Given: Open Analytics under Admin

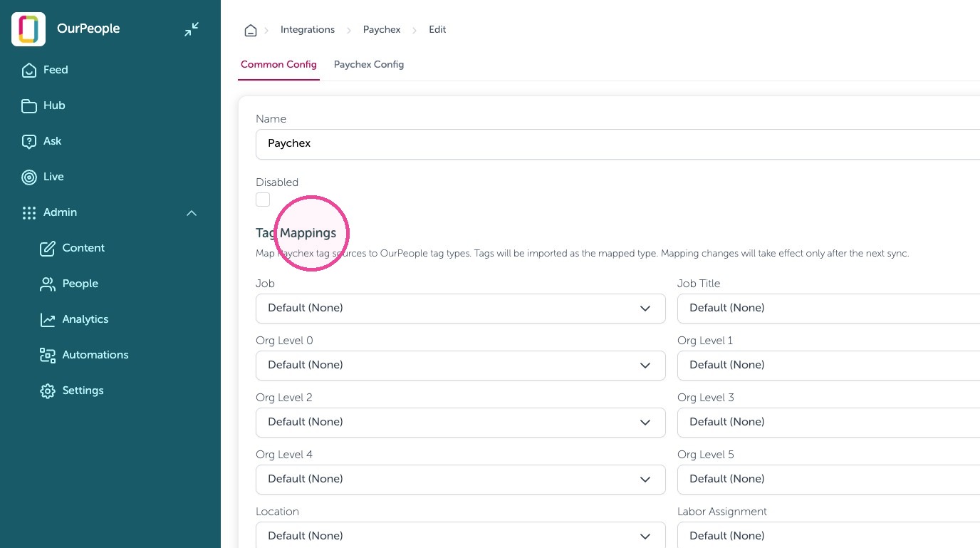Looking at the screenshot, I should (85, 319).
